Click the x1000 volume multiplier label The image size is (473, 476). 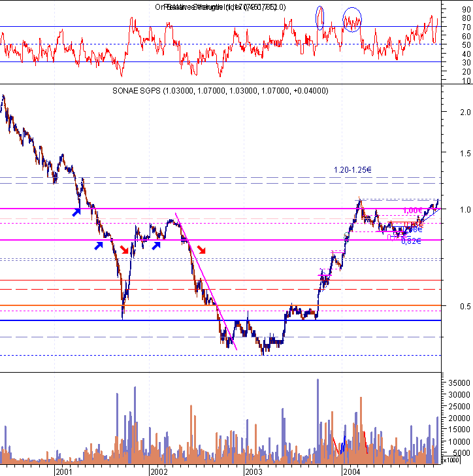click(x=451, y=460)
